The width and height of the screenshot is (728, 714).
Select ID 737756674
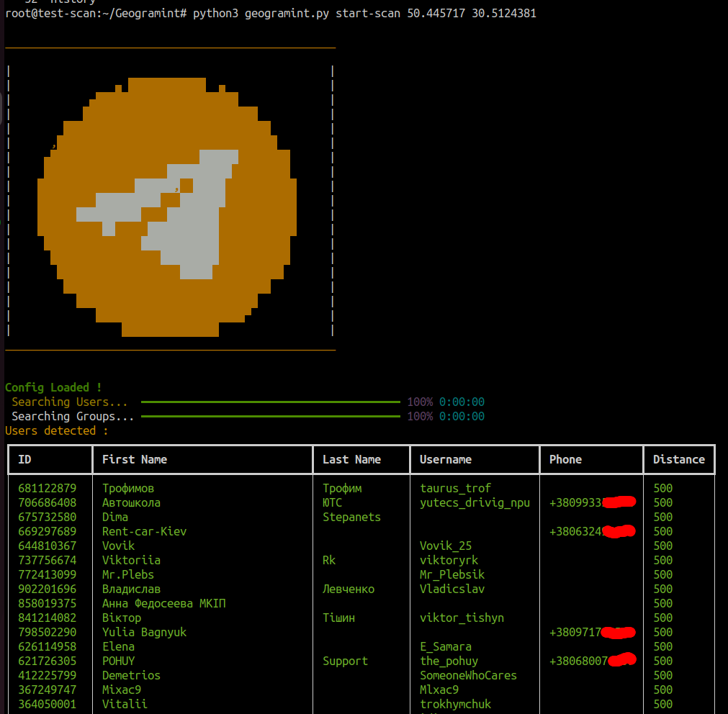tap(48, 560)
